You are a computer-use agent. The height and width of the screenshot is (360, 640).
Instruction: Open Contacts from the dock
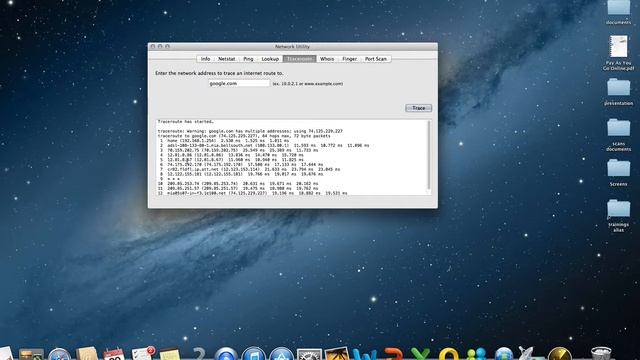coord(87,354)
